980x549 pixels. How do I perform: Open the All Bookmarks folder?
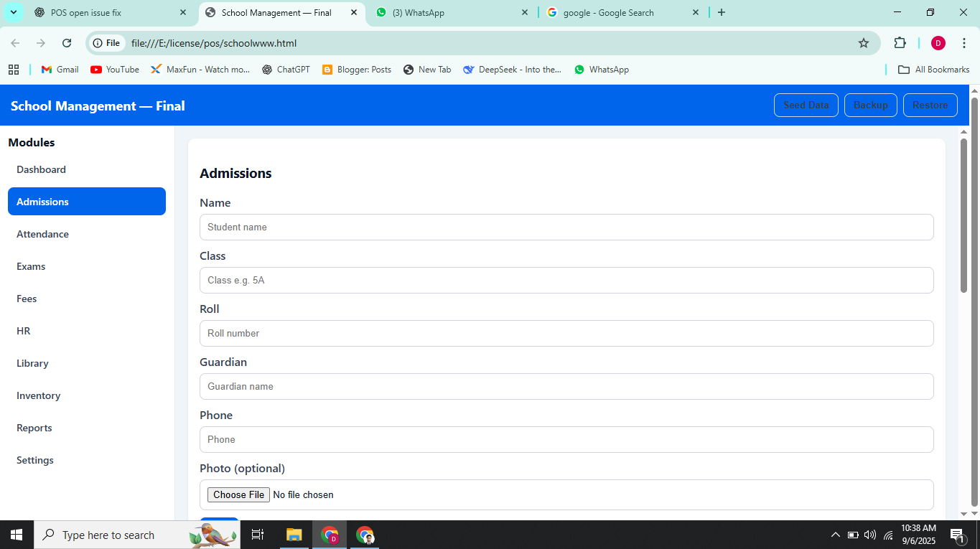(x=934, y=70)
